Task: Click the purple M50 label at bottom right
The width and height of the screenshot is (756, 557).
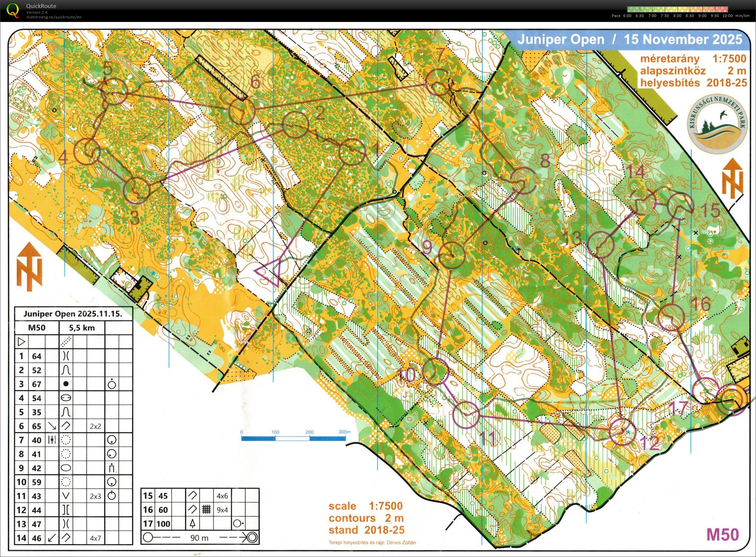Action: point(722,534)
